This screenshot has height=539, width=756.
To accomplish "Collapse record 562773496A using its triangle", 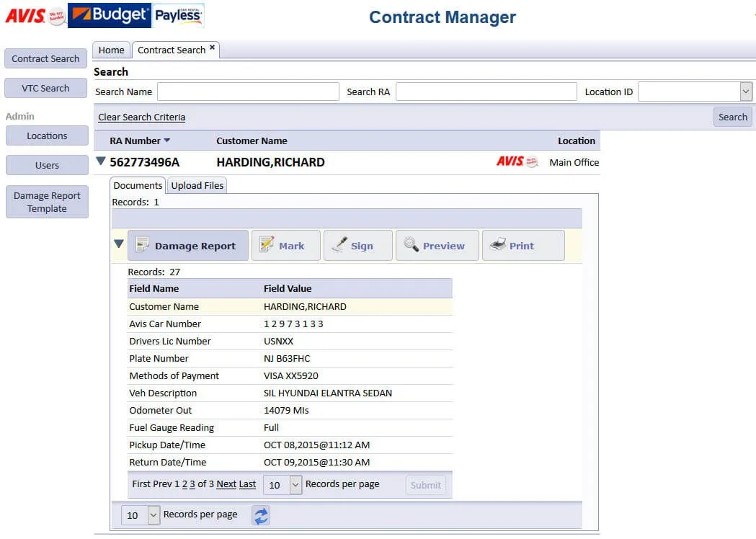I will tap(100, 161).
